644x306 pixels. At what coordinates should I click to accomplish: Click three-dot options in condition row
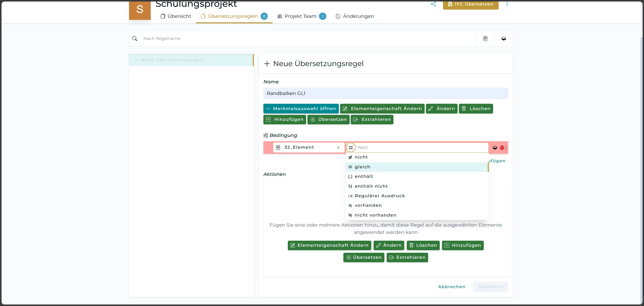point(506,148)
